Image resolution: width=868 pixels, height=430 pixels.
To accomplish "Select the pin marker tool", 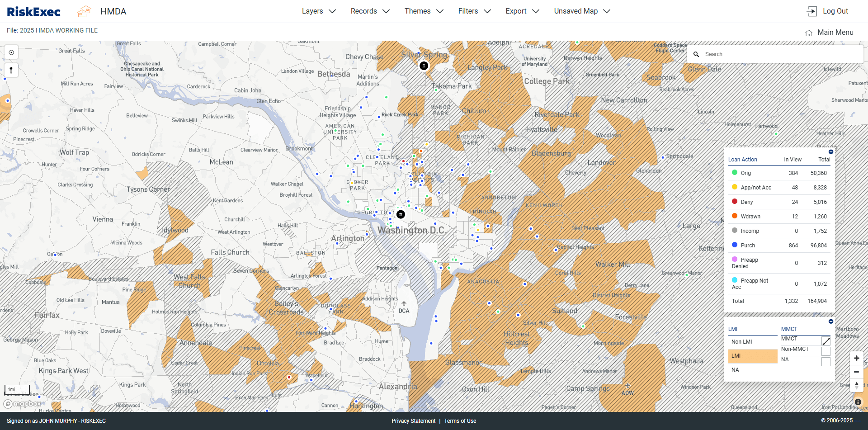I will [x=11, y=70].
